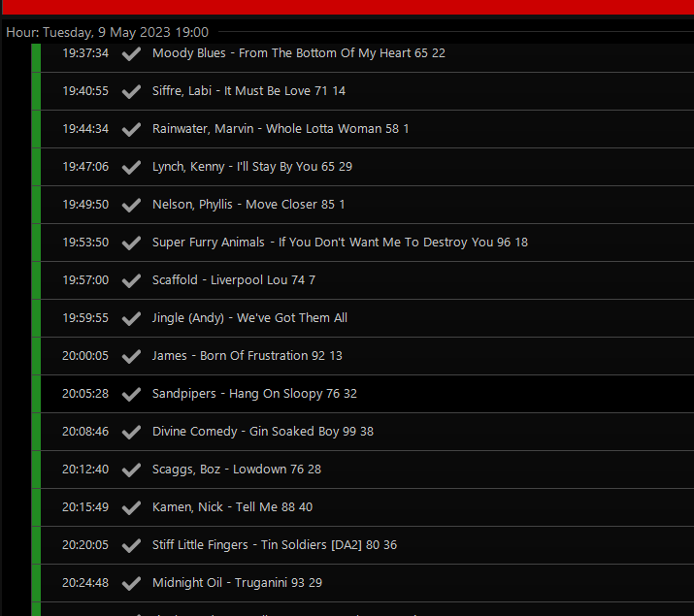Viewport: 694px width, 616px height.
Task: Click the 20:08:46 start time
Action: 85,431
